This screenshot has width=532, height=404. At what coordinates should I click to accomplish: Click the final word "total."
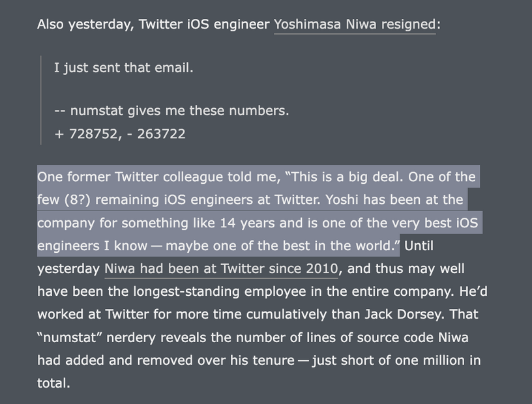[53, 383]
